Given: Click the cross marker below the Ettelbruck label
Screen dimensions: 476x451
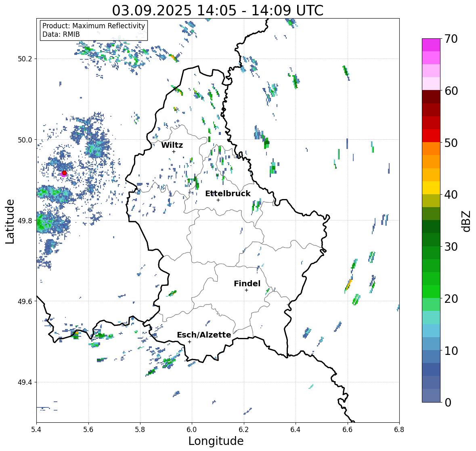Looking at the screenshot, I should pyautogui.click(x=218, y=200).
